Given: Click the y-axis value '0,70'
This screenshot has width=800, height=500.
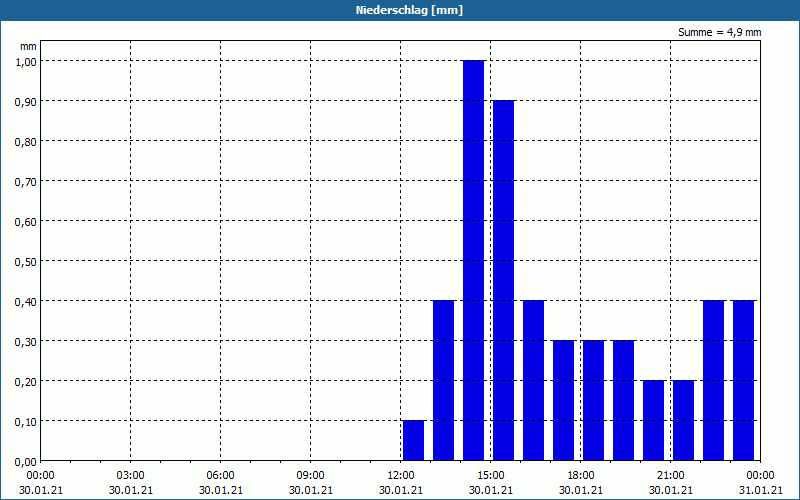Looking at the screenshot, I should point(26,181).
